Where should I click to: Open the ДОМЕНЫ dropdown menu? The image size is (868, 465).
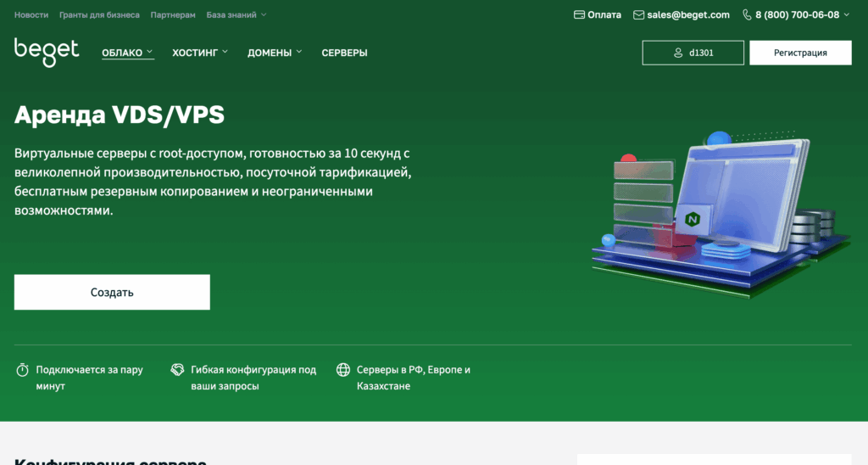coord(275,53)
